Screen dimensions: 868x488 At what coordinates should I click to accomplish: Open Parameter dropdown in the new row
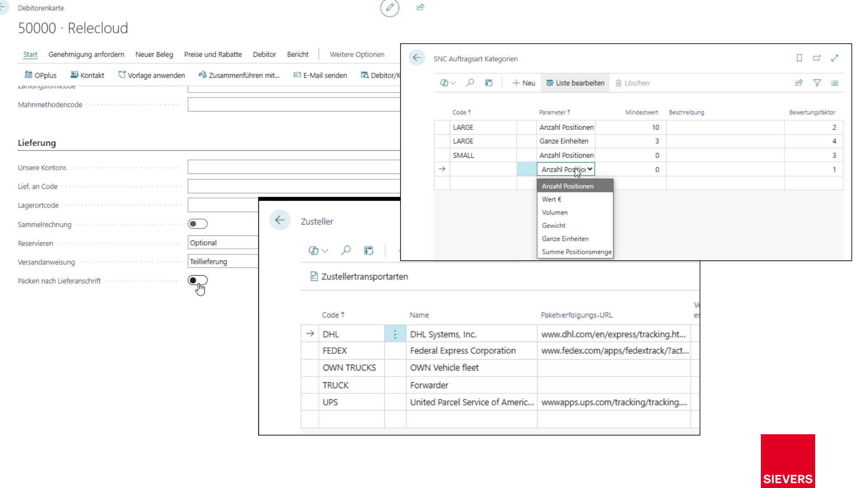(566, 169)
